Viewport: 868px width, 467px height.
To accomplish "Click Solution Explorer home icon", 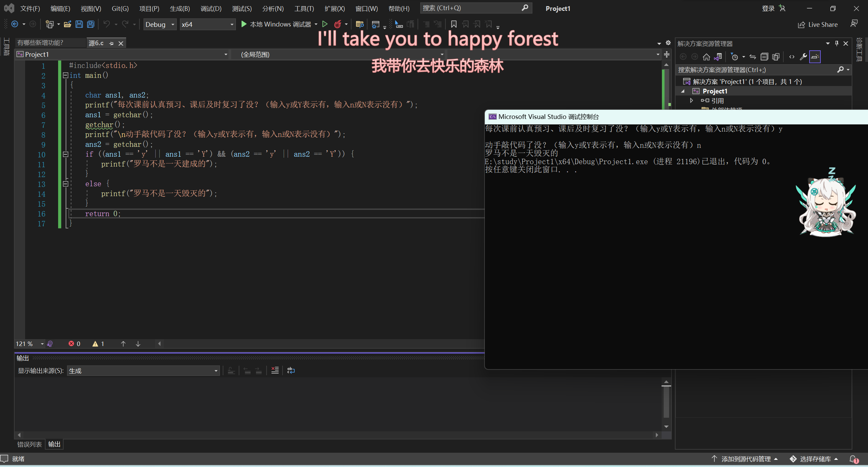I will click(x=707, y=57).
